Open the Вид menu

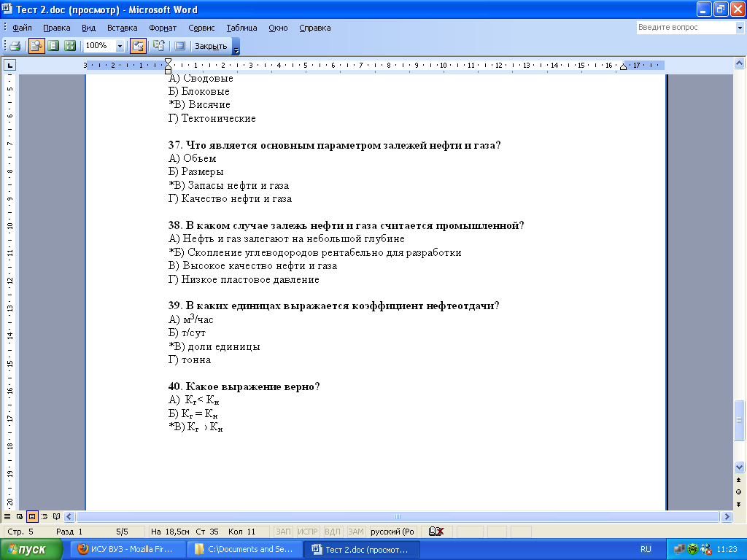[88, 28]
